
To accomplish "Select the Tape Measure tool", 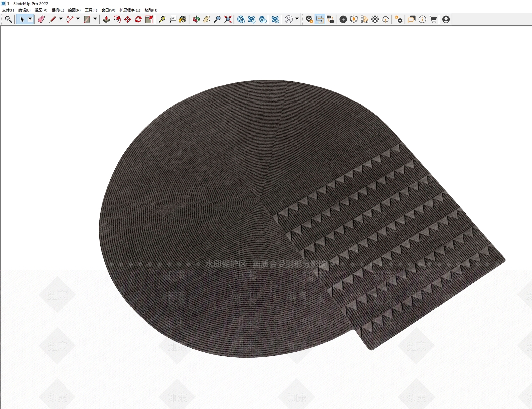I will click(x=162, y=19).
